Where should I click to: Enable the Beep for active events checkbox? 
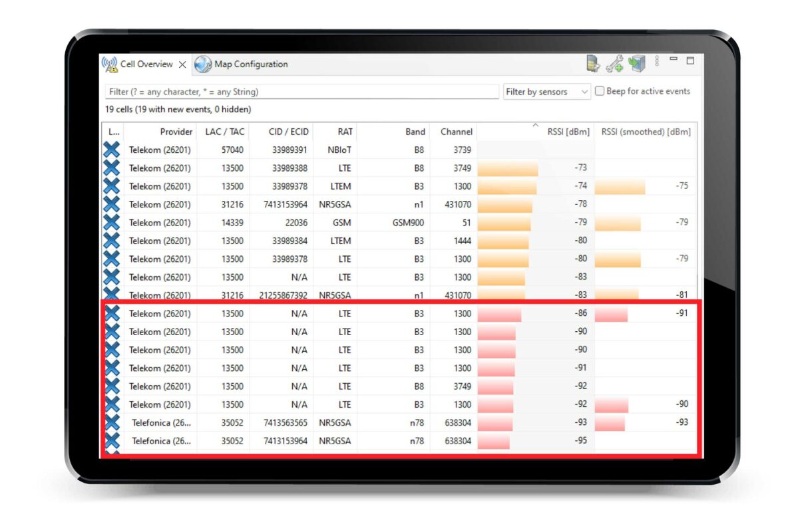tap(599, 91)
